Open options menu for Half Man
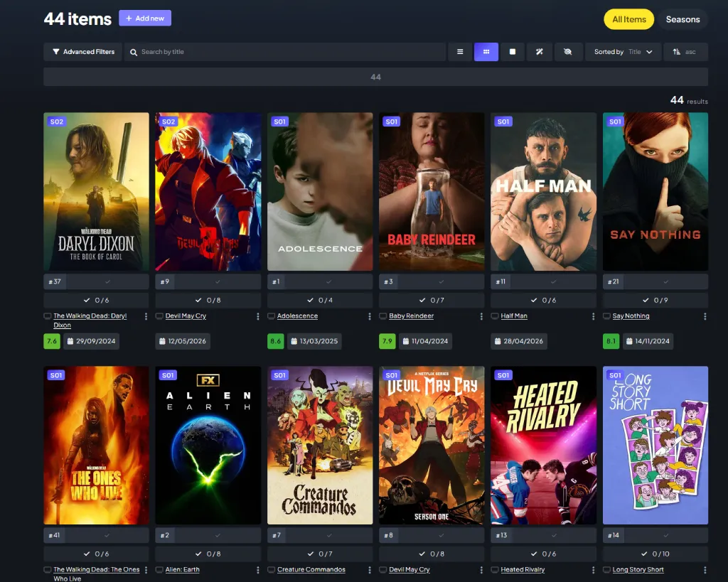Viewport: 728px width, 582px height. 593,316
